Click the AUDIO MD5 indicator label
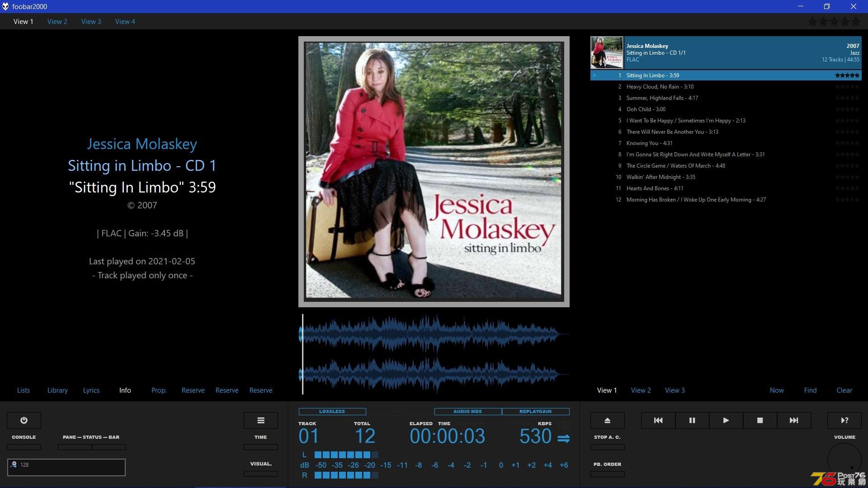868x488 pixels. [x=468, y=411]
